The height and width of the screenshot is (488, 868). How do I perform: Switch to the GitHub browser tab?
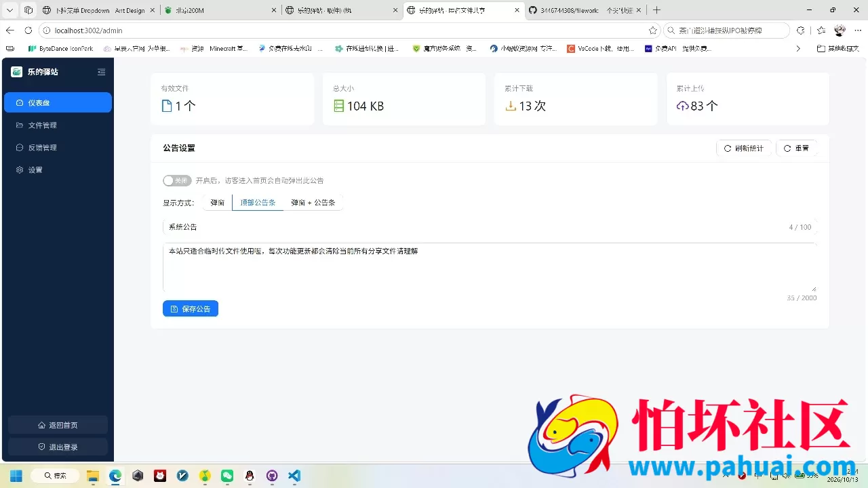(585, 10)
